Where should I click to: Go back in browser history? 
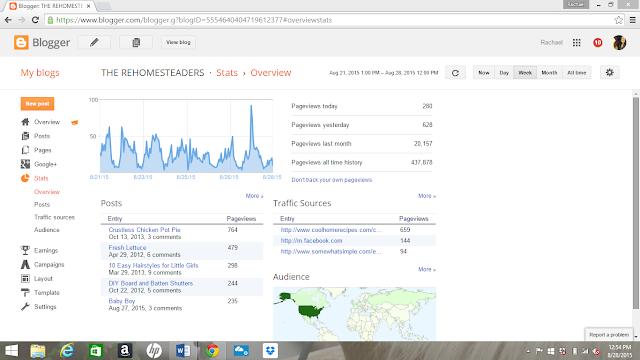coord(8,20)
